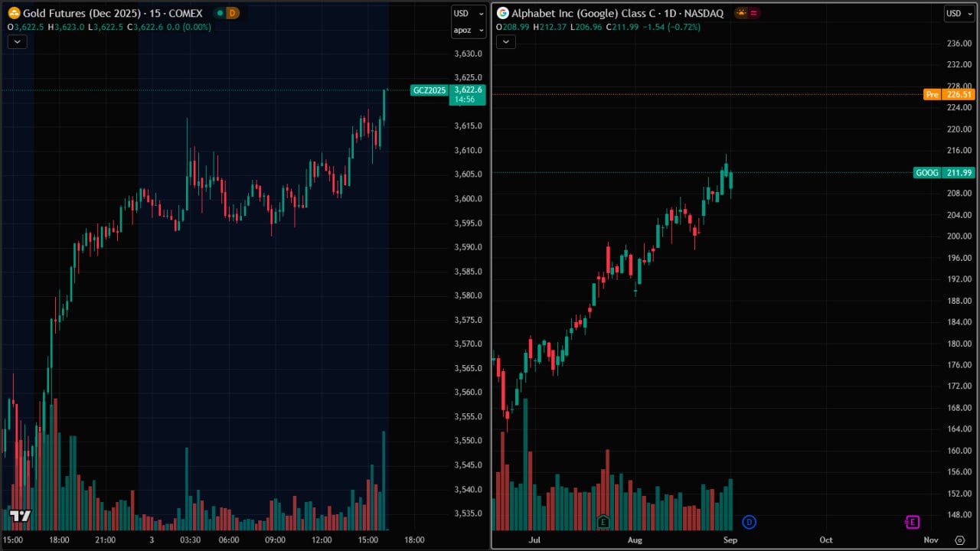Click the Gold Futures (Dec 2025) title
The image size is (980, 551).
point(79,13)
